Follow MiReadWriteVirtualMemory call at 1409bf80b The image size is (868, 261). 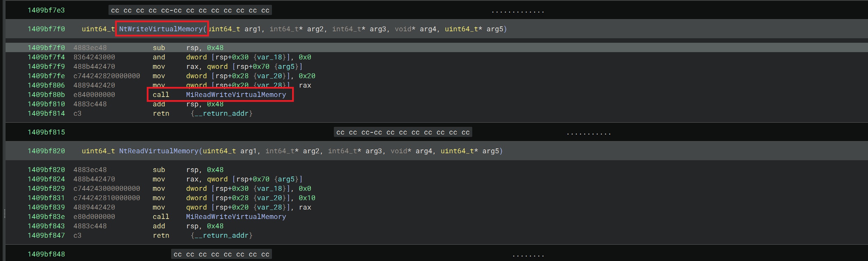click(236, 95)
